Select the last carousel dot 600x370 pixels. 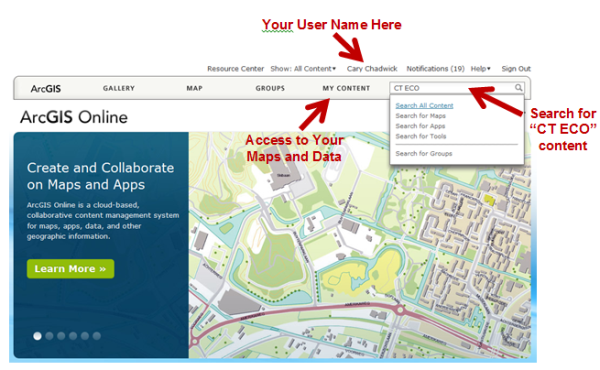coord(97,336)
